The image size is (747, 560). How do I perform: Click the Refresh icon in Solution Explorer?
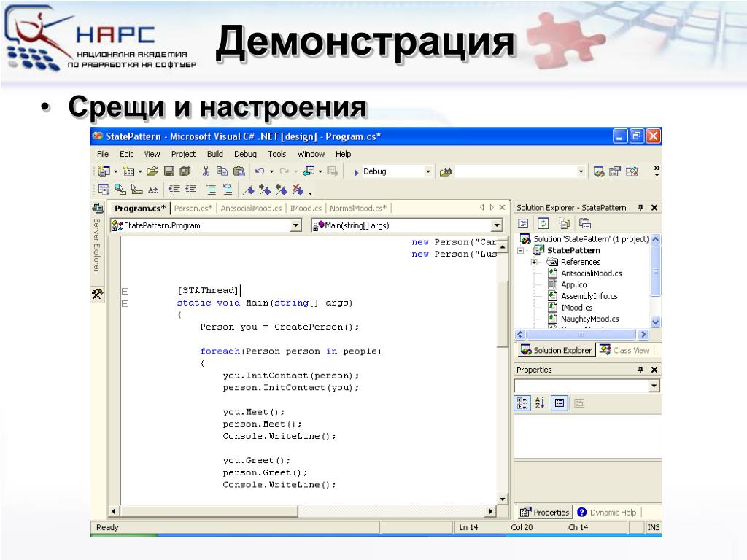click(543, 223)
